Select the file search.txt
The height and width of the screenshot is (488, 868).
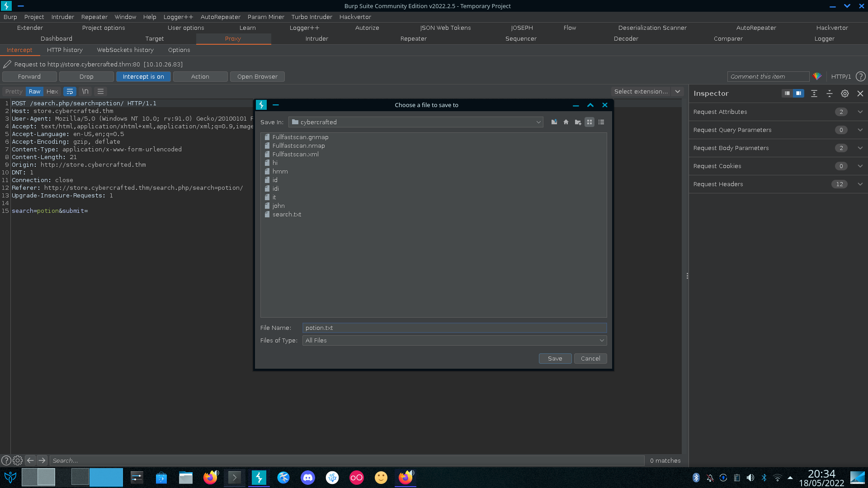[283, 214]
